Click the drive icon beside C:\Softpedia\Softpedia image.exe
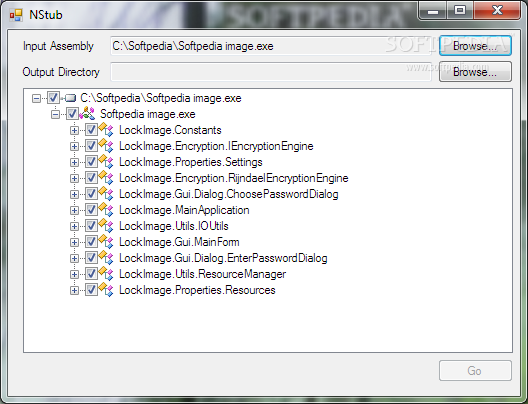This screenshot has width=528, height=404. (70, 98)
